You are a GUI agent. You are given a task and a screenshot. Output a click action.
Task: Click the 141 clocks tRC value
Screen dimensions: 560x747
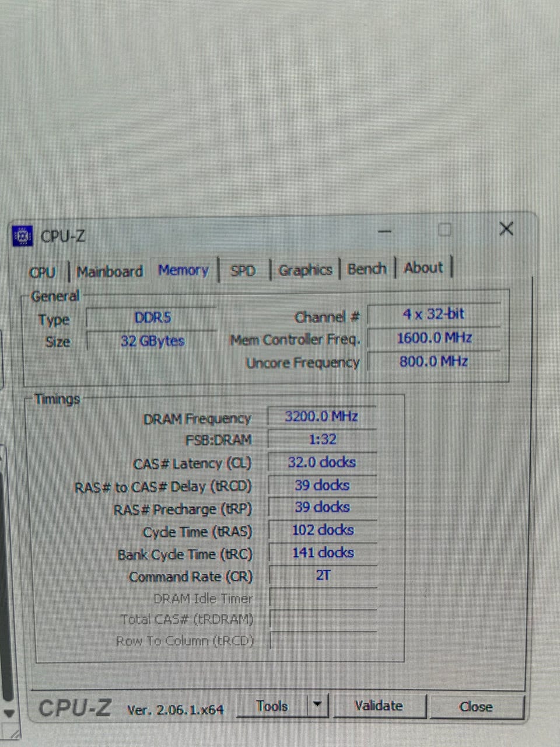coord(323,553)
